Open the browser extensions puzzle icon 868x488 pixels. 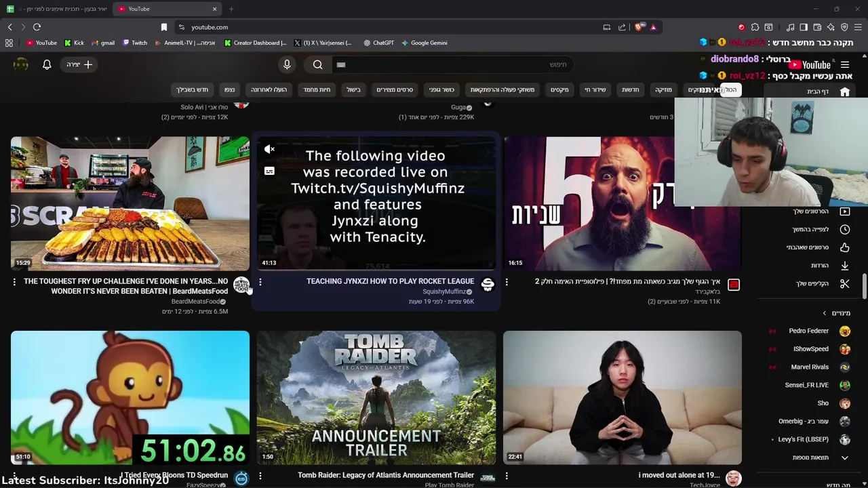coord(755,27)
